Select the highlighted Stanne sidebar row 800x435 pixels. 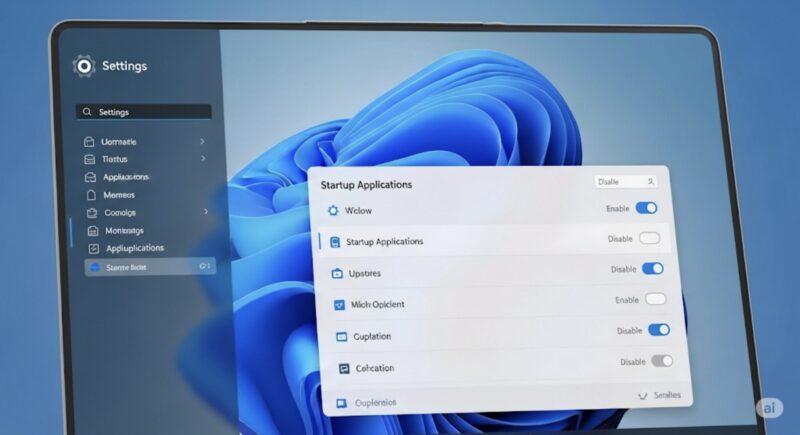coord(150,267)
